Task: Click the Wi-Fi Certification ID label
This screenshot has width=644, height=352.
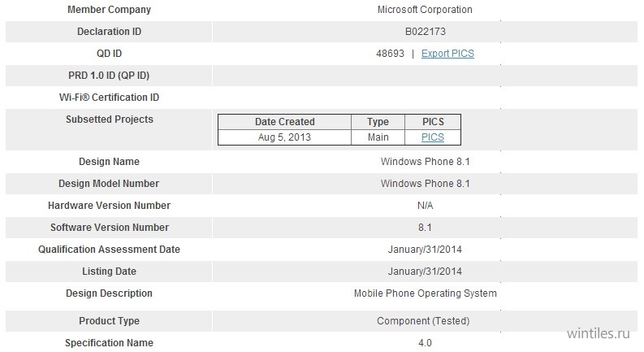Action: point(109,98)
